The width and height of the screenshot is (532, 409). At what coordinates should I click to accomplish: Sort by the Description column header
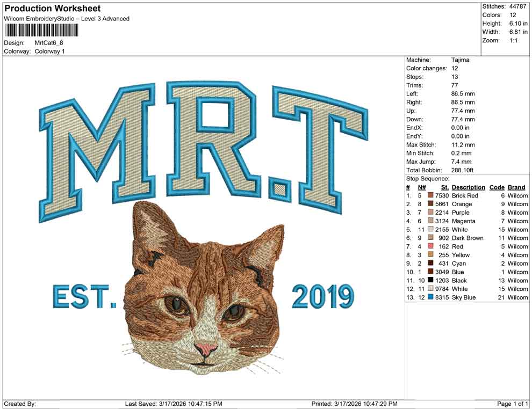pos(468,187)
